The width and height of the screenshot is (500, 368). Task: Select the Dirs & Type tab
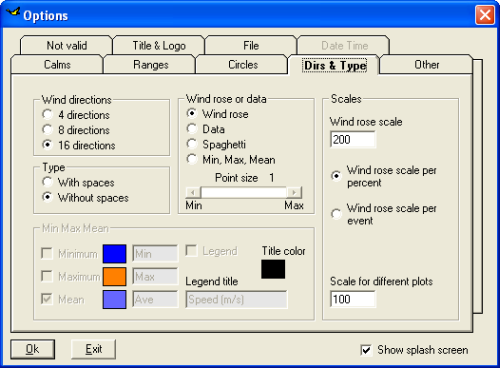[x=335, y=65]
